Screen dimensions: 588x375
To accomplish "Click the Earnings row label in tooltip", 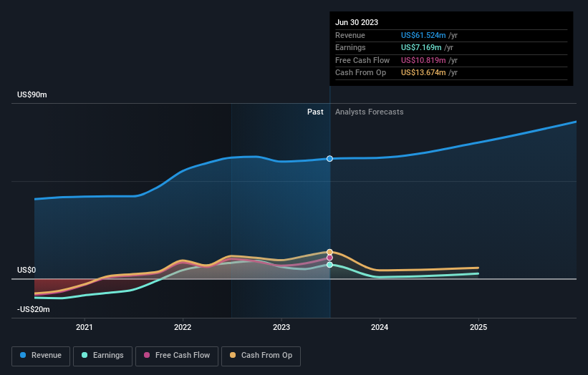I will (x=350, y=47).
